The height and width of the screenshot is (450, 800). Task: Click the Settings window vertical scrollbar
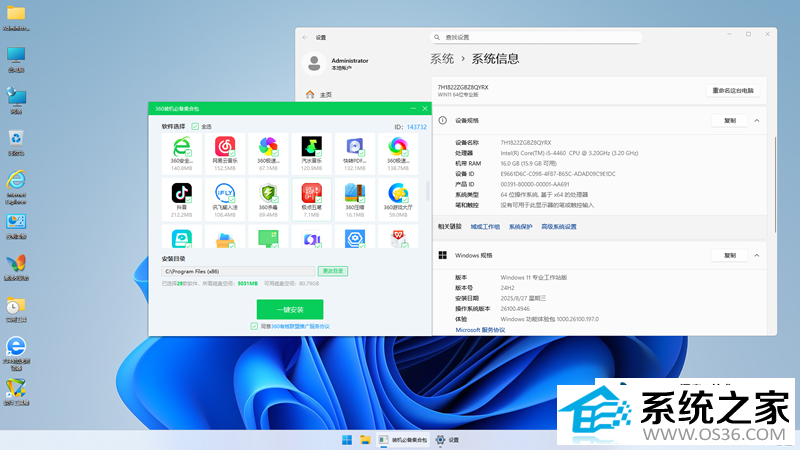click(x=775, y=185)
